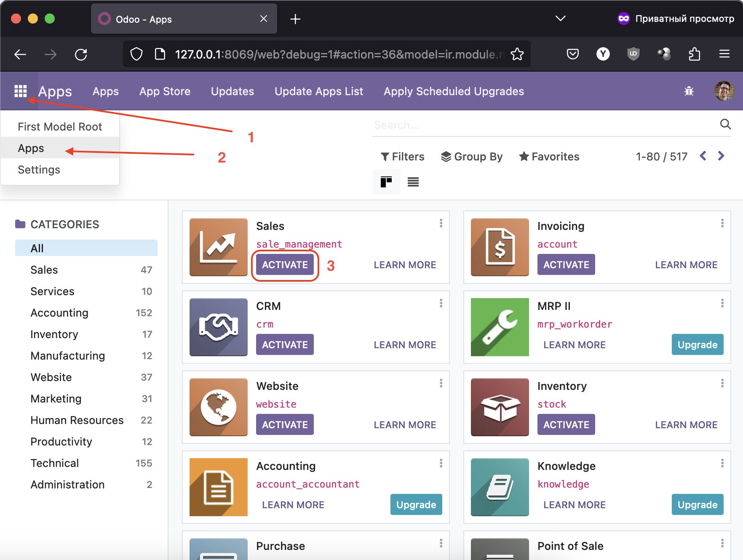Open Knowledge card kebab menu

point(722,463)
